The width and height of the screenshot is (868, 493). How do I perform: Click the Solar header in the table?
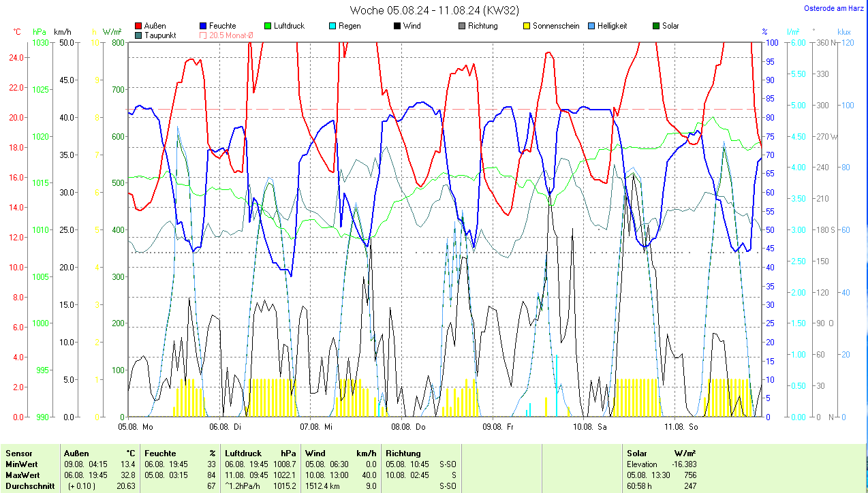[637, 453]
